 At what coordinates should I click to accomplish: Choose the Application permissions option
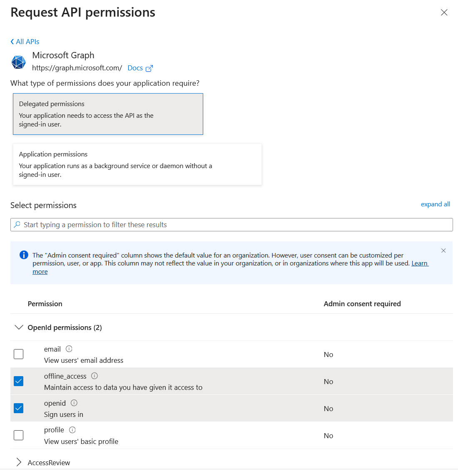(x=137, y=164)
